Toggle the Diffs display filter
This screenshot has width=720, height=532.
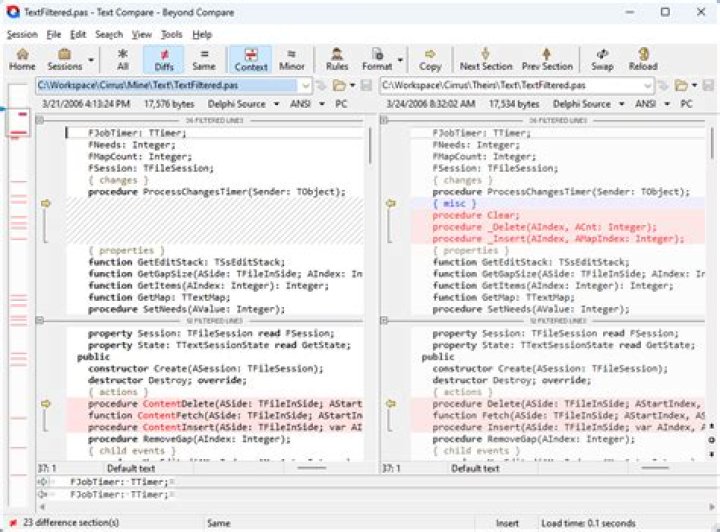click(163, 60)
